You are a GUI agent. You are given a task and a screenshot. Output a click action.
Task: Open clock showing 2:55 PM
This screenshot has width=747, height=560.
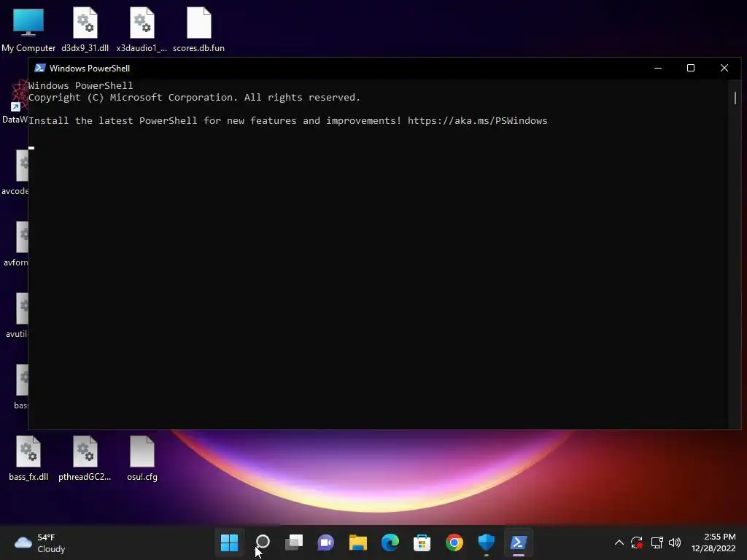click(x=713, y=542)
